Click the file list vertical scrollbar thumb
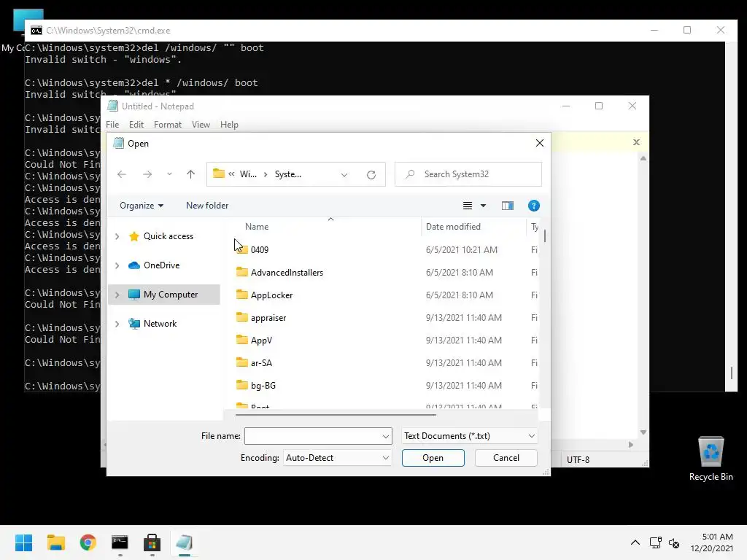 tap(544, 236)
